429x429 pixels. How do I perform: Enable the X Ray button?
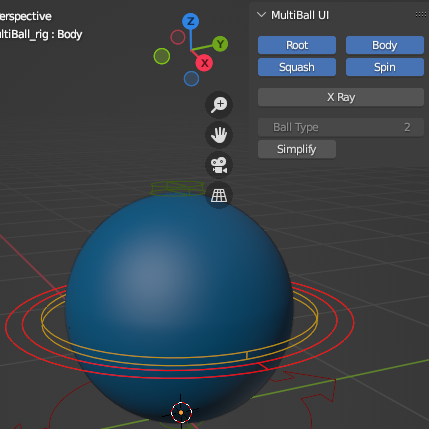[x=341, y=97]
